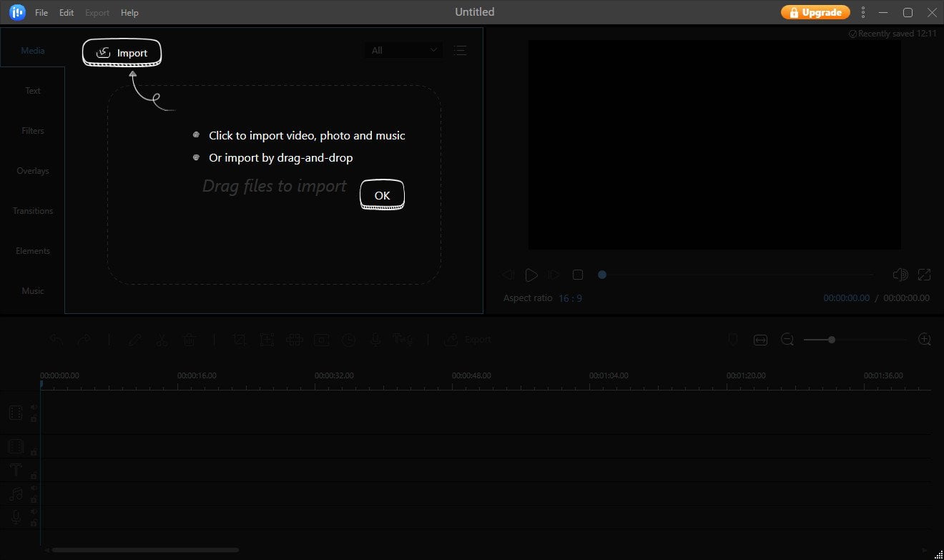Open the voiceover microphone tool in toolbar
The width and height of the screenshot is (944, 560).
(375, 340)
